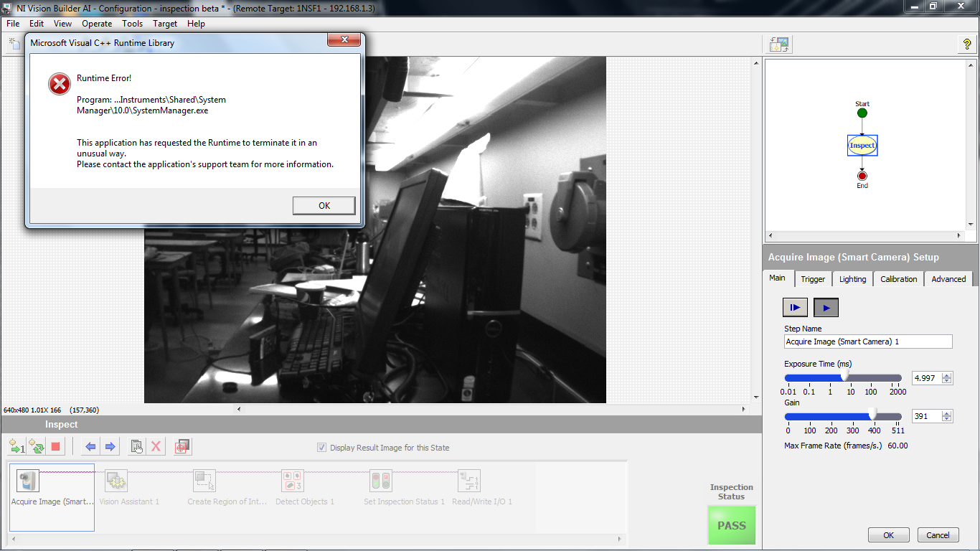Open the Target menu
Screen dimensions: 980x551
coord(165,24)
